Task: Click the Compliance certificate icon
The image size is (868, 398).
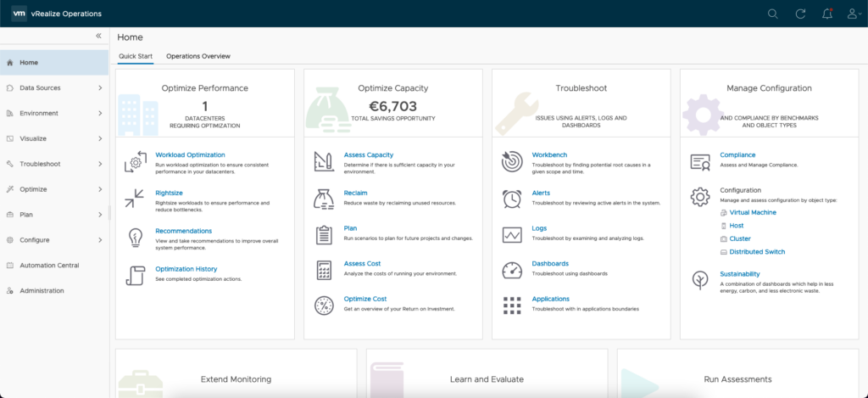Action: (x=699, y=162)
